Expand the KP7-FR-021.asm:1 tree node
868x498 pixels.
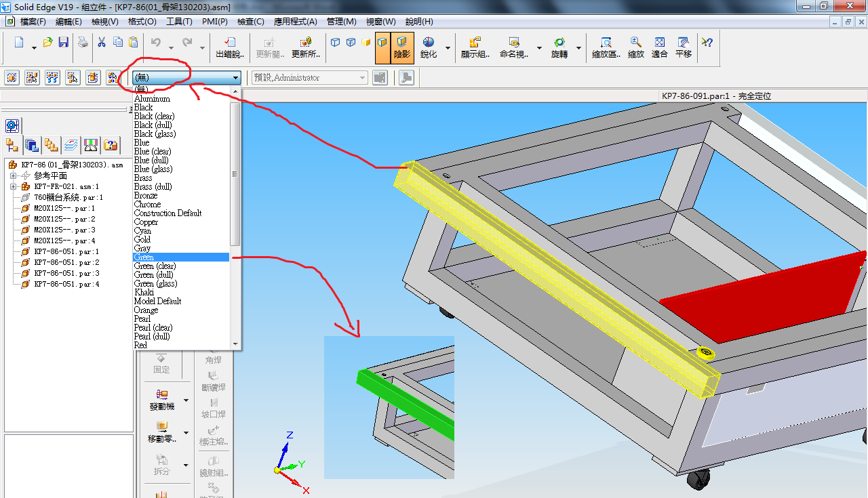point(13,186)
